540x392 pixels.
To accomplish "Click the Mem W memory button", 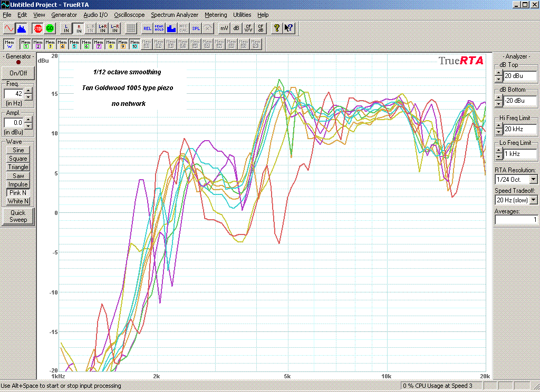I will 9,44.
